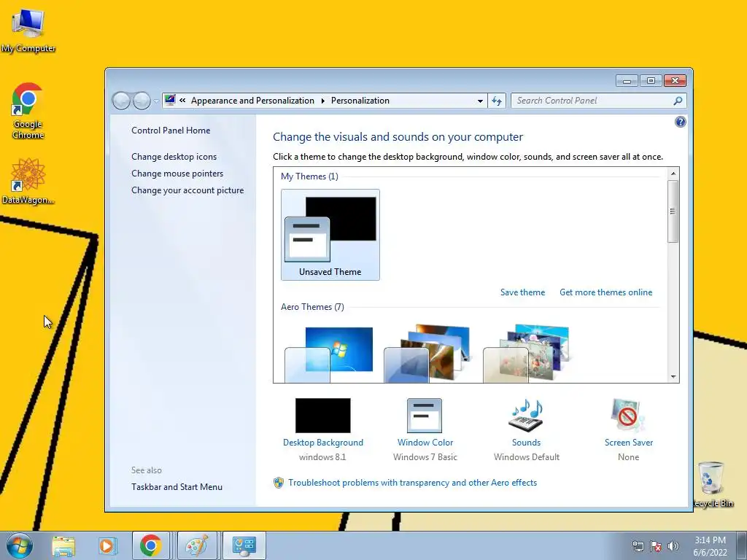Click the Show desktop strip beside the clock
The height and width of the screenshot is (560, 747).
coord(742,546)
